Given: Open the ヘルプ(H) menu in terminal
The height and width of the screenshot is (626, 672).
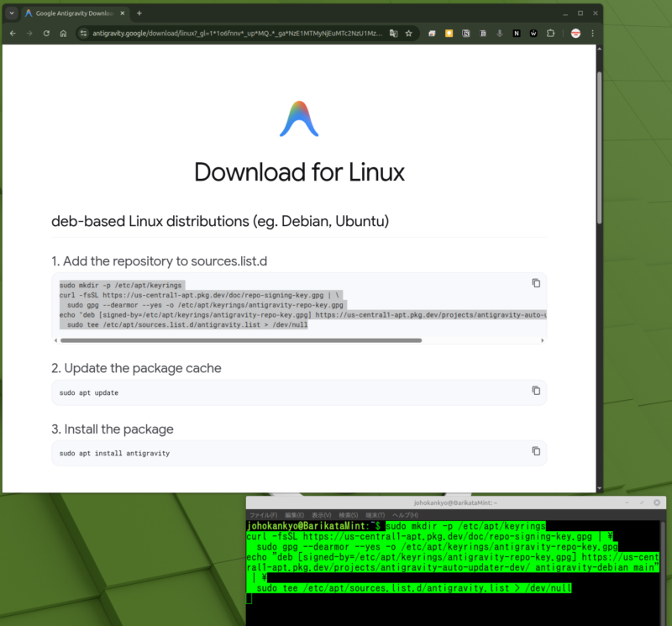Looking at the screenshot, I should [404, 515].
